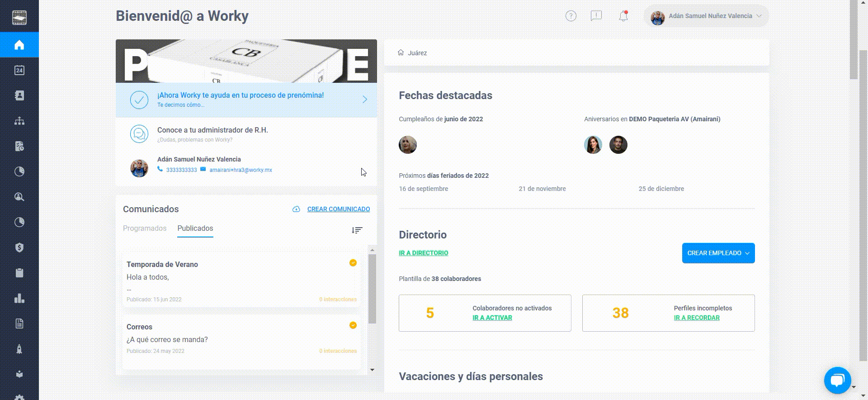
Task: Open the bar chart reports icon
Action: point(19,298)
